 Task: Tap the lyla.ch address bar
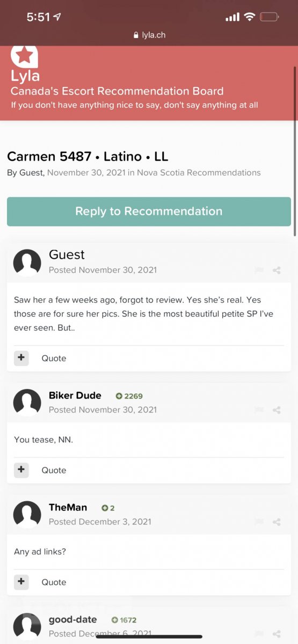click(149, 35)
